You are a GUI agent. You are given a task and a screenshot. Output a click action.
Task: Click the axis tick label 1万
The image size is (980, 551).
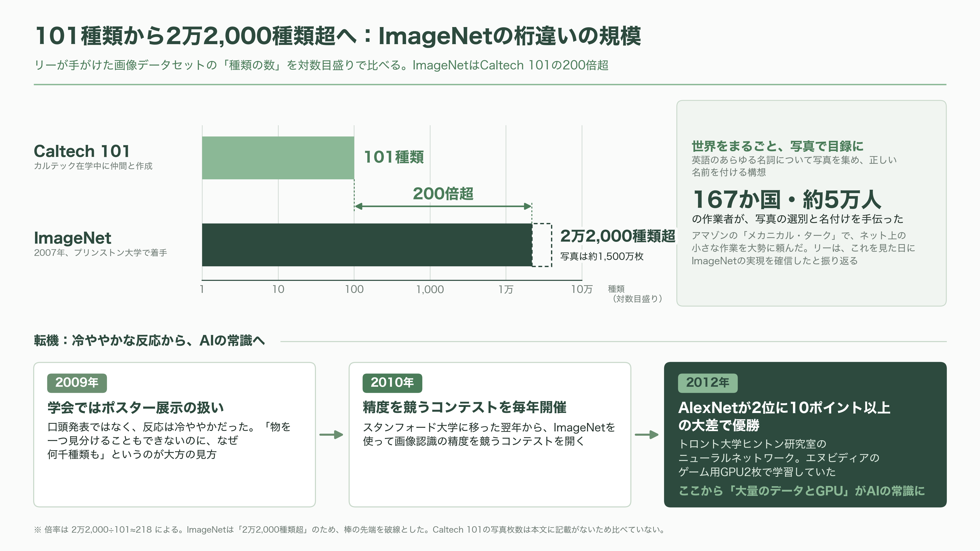(506, 289)
